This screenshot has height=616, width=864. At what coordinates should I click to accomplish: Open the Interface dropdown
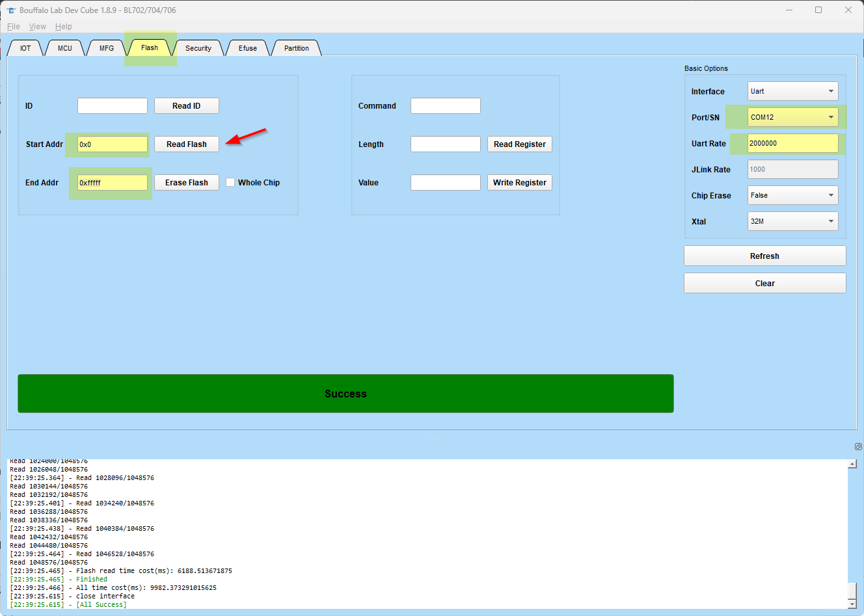[792, 91]
